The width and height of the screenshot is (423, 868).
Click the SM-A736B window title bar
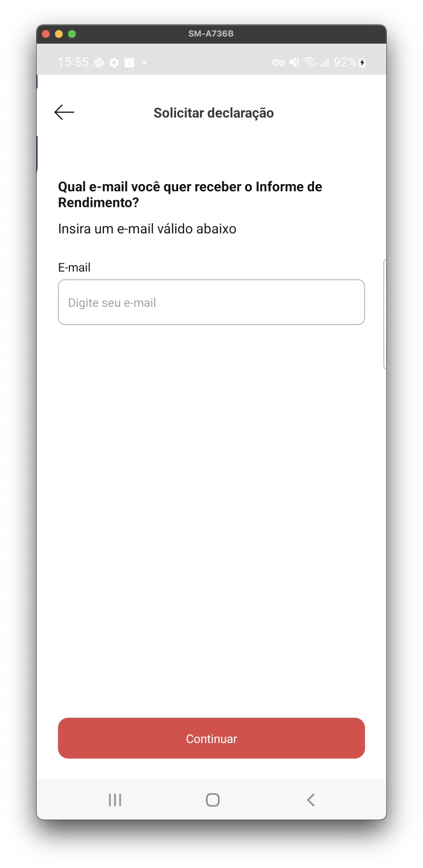[211, 34]
